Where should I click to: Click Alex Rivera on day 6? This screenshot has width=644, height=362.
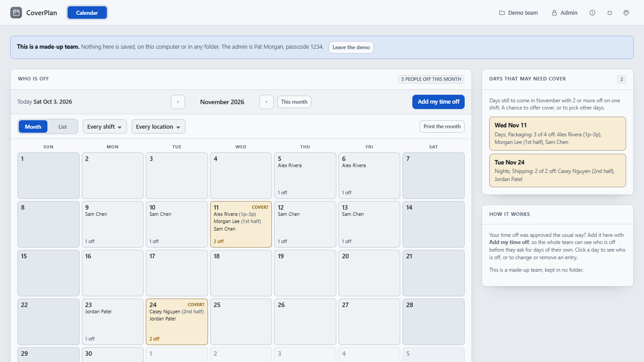tap(354, 165)
